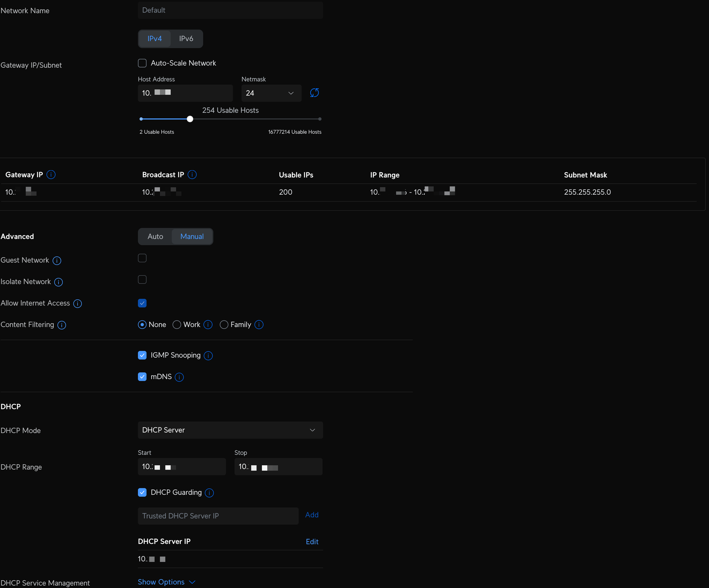Screen dimensions: 709x588
Task: Uncheck the Allow Internet Access checkbox
Action: click(x=142, y=303)
